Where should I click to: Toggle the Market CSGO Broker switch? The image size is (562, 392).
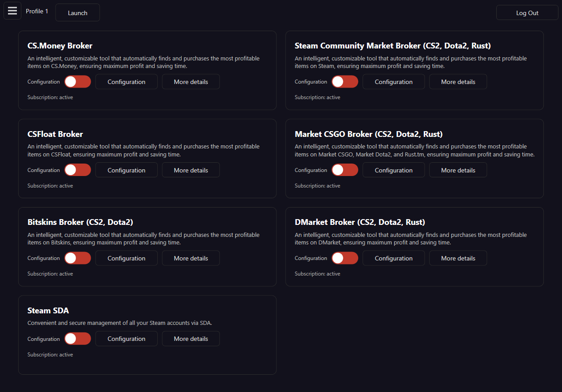click(x=345, y=170)
